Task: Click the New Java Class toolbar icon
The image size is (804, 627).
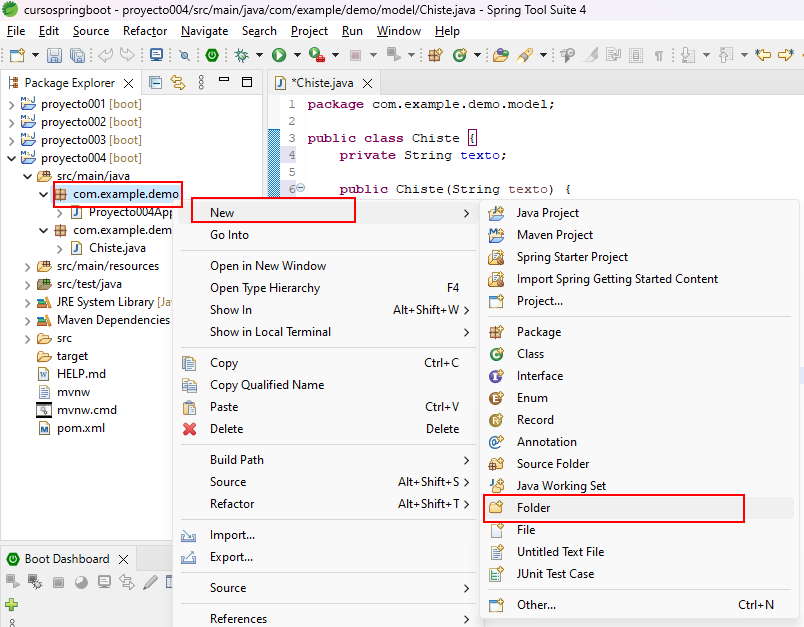Action: [x=459, y=55]
